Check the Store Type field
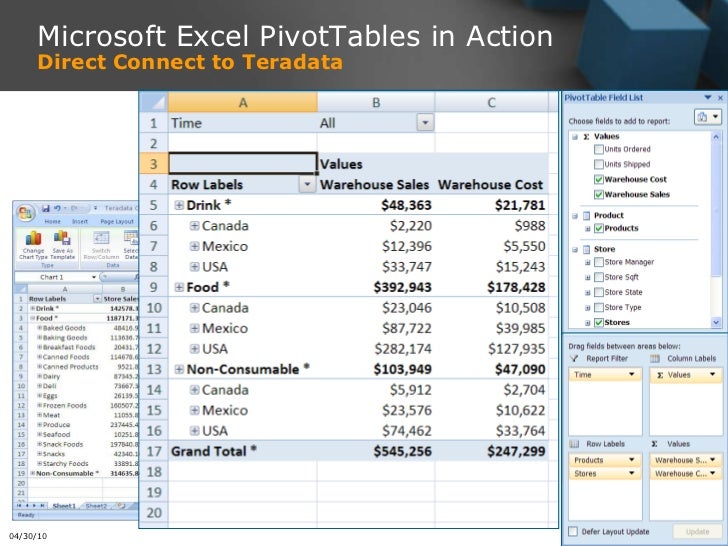Viewport: 728px width, 546px height. point(599,307)
